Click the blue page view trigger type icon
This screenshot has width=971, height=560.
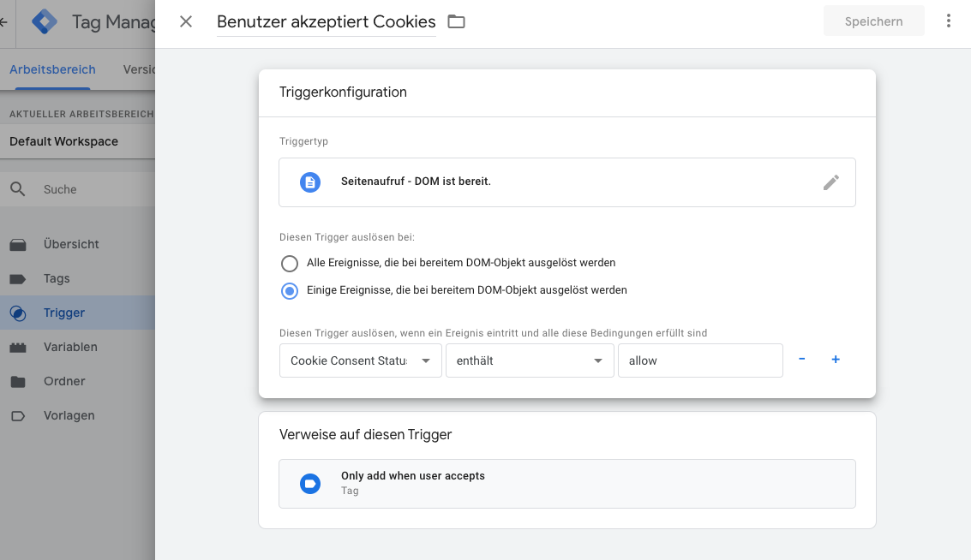coord(309,182)
